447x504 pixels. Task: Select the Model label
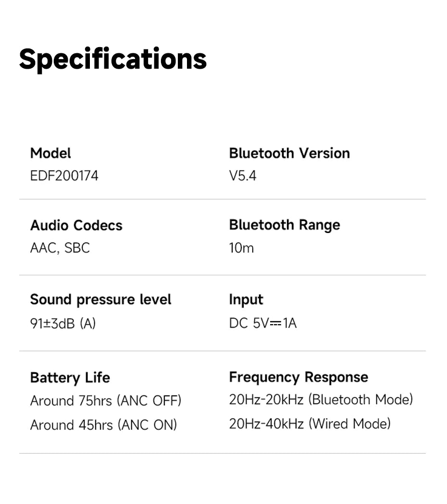(x=50, y=153)
